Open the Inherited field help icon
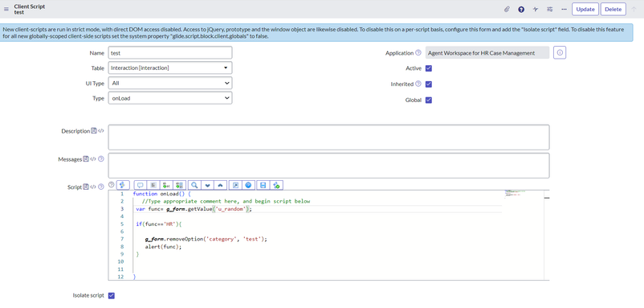Image resolution: width=644 pixels, height=308 pixels. click(418, 84)
